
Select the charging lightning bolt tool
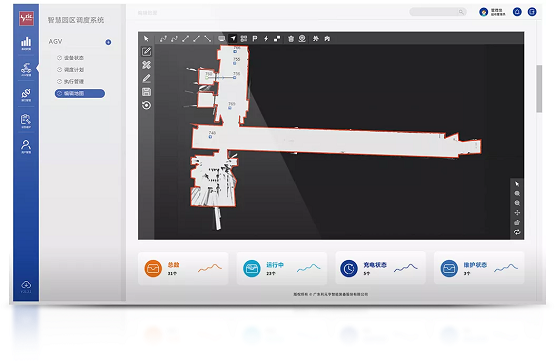click(x=266, y=39)
